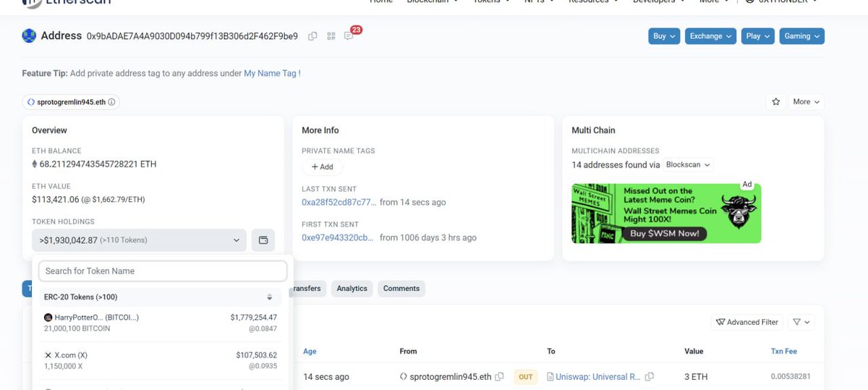Viewport: 868px width, 390px height.
Task: Open the Play dropdown
Action: pos(757,36)
